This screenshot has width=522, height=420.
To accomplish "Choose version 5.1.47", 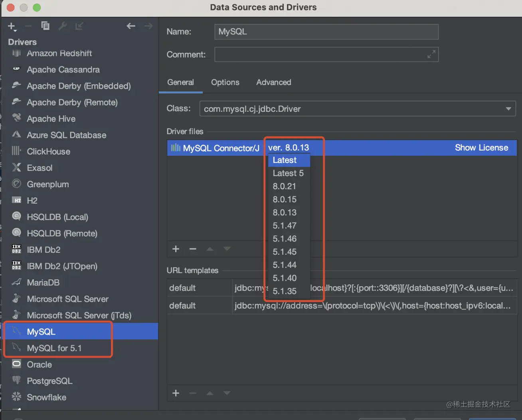I will click(x=289, y=226).
